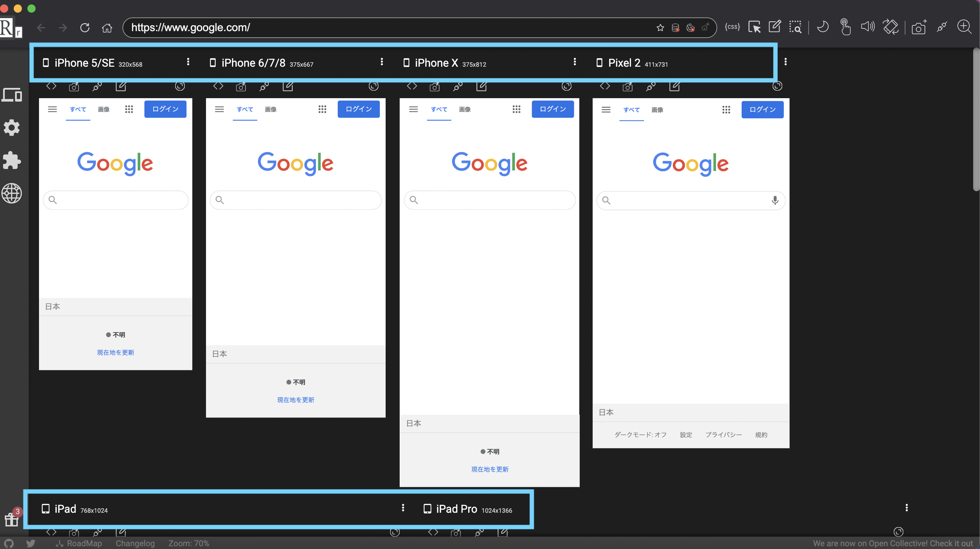Rotate the iPhone 5/SE device
The height and width of the screenshot is (549, 980).
click(180, 86)
